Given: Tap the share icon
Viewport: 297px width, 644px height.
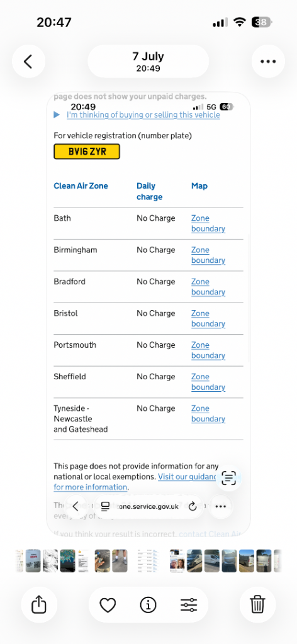Looking at the screenshot, I should tap(37, 604).
